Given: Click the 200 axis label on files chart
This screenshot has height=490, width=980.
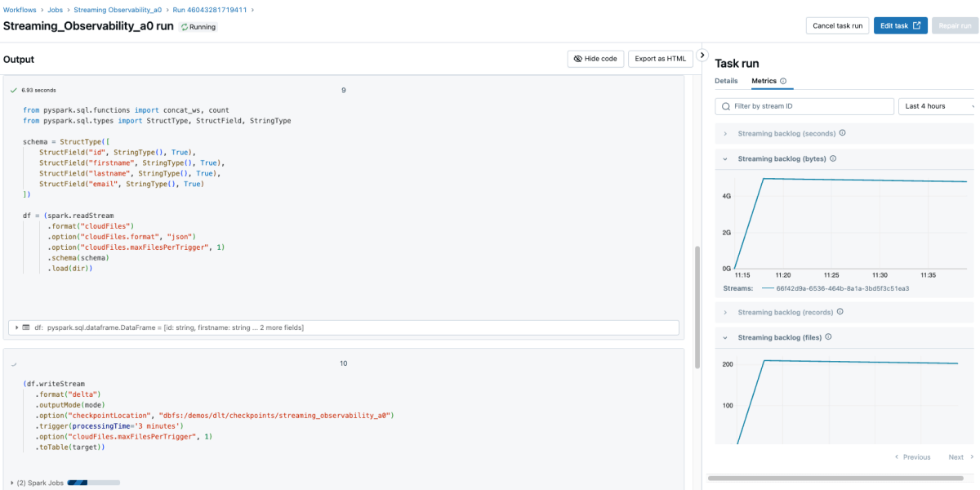Looking at the screenshot, I should (726, 364).
